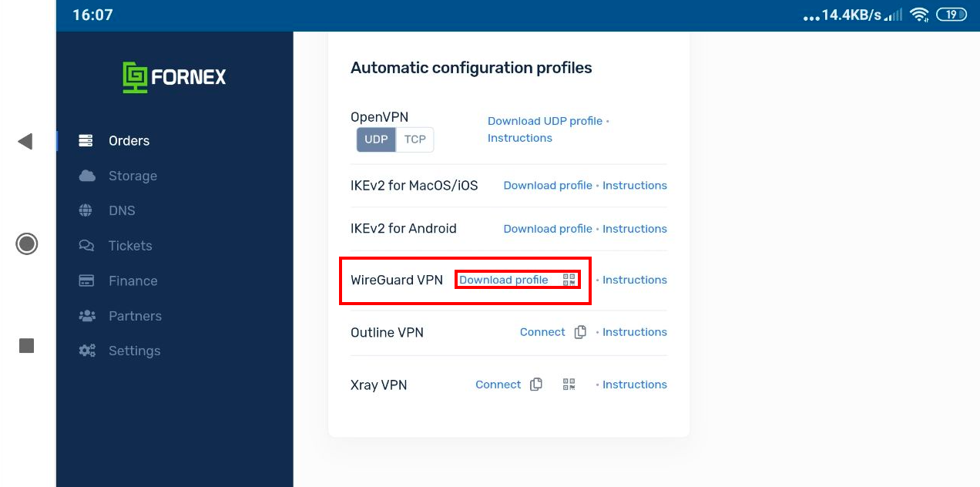Click the IKEv2 for Android label

click(404, 229)
